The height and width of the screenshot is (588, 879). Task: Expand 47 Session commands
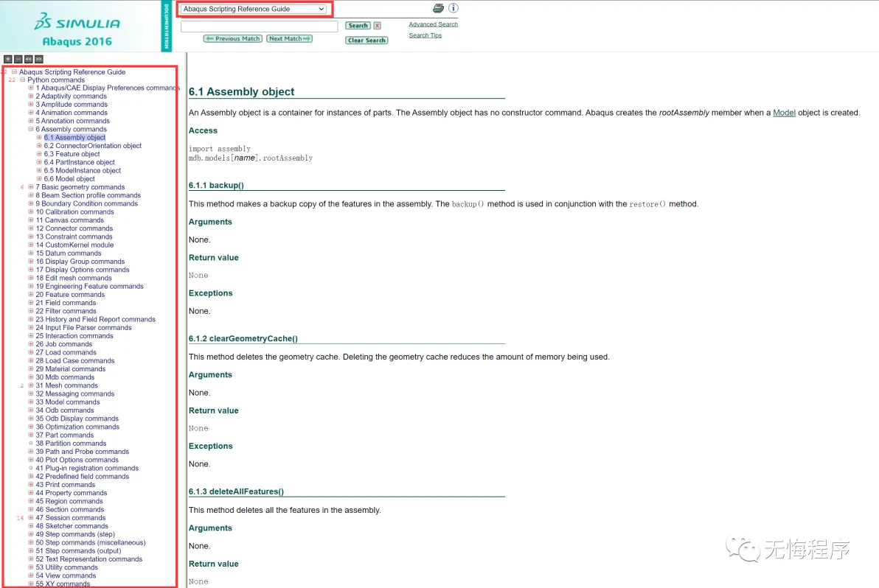[x=31, y=517]
